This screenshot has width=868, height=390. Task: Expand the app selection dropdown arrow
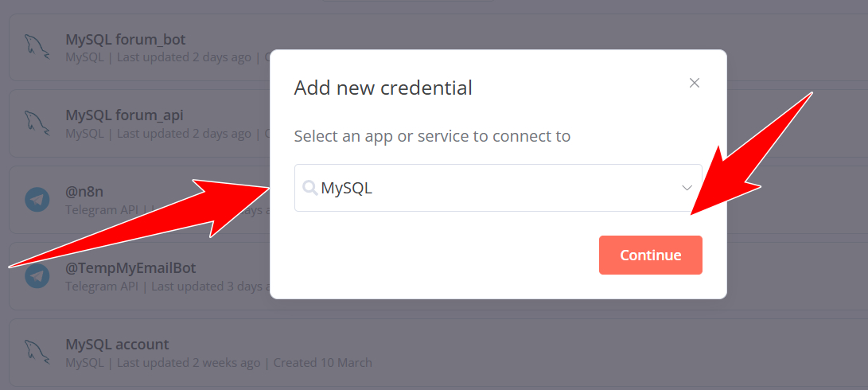pos(687,189)
